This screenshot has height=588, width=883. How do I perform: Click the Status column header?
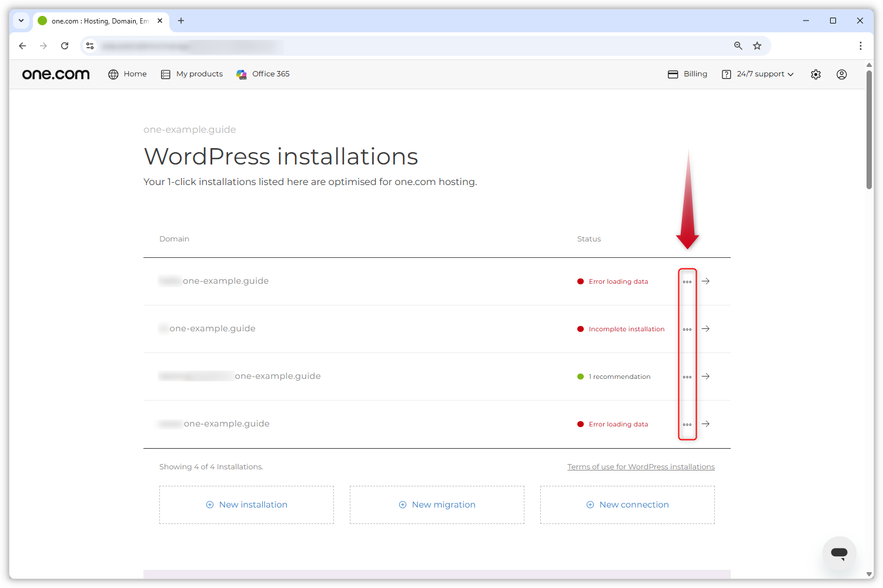coord(589,239)
